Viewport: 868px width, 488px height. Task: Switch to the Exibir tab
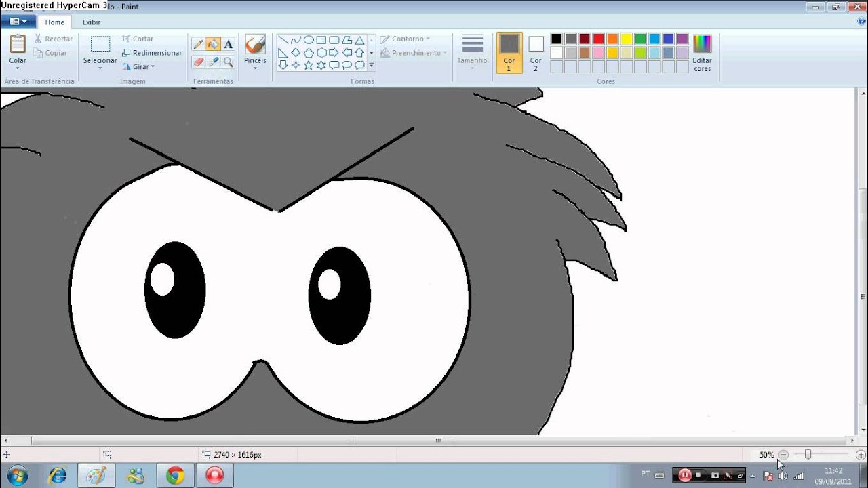point(92,22)
